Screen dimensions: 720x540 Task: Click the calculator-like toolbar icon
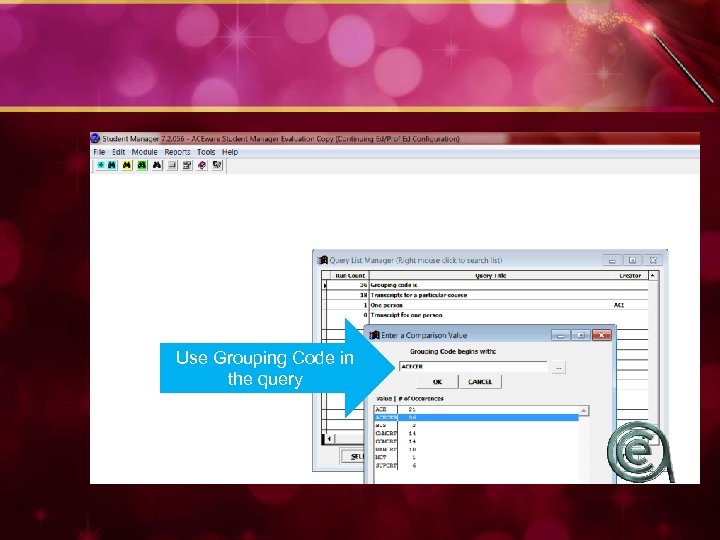(x=186, y=165)
